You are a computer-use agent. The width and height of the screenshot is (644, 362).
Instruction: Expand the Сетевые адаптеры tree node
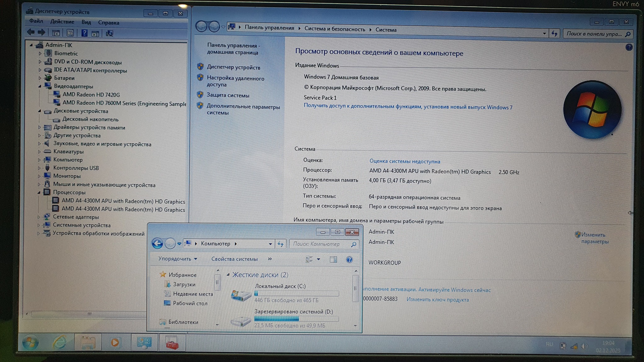[x=39, y=217]
